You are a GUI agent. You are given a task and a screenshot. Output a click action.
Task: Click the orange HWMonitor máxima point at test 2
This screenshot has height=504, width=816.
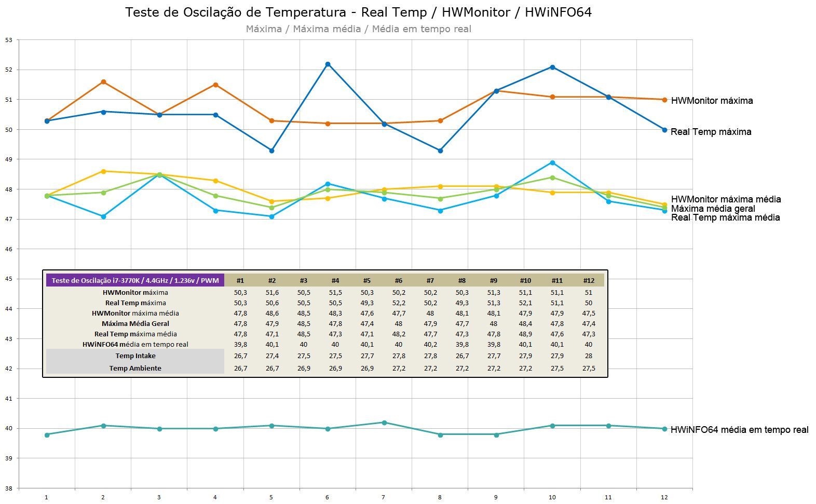coord(103,82)
